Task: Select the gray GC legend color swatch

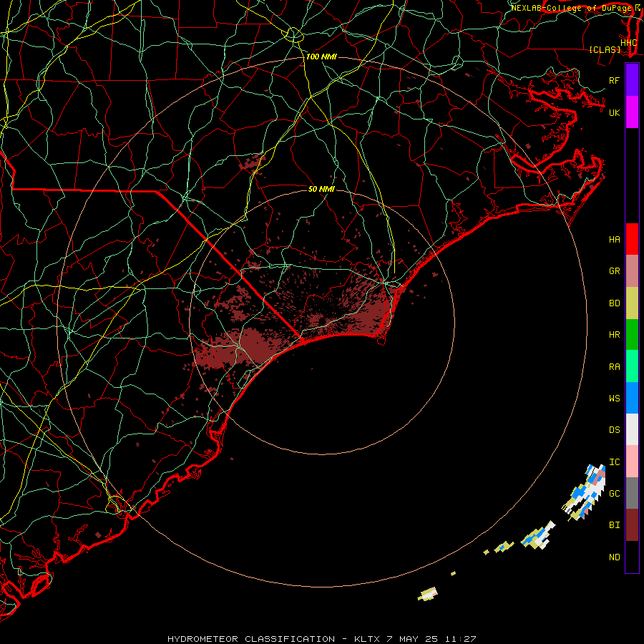Action: (x=632, y=493)
